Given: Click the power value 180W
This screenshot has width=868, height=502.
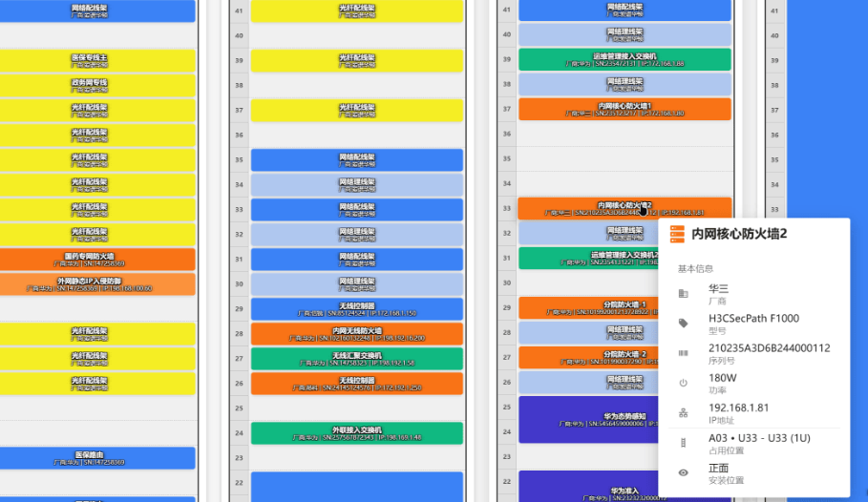Looking at the screenshot, I should tap(723, 379).
